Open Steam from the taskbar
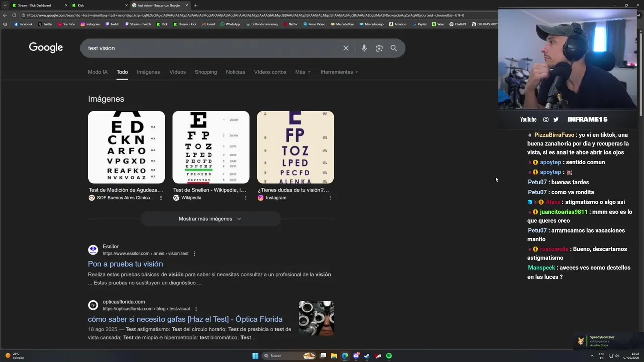The height and width of the screenshot is (362, 644). 367,356
